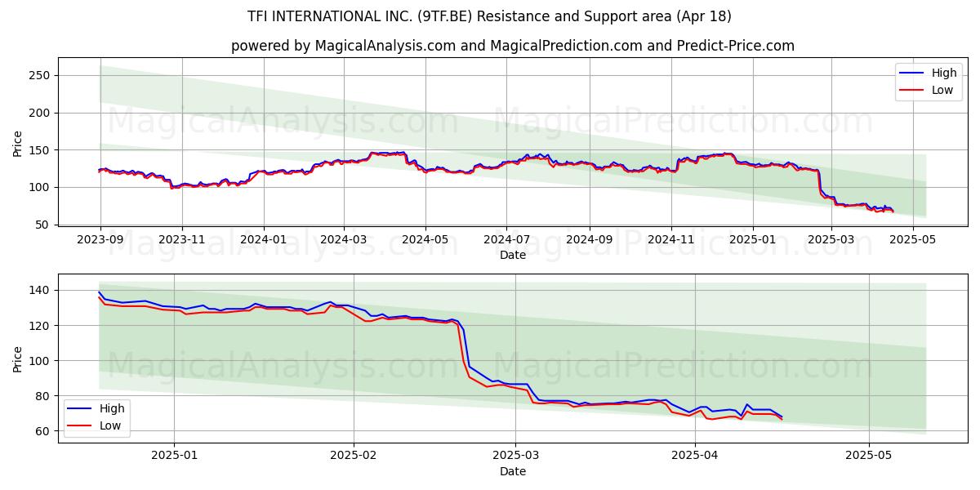Click 'Low' in the top chart legend
The width and height of the screenshot is (980, 490).
pyautogui.click(x=942, y=90)
